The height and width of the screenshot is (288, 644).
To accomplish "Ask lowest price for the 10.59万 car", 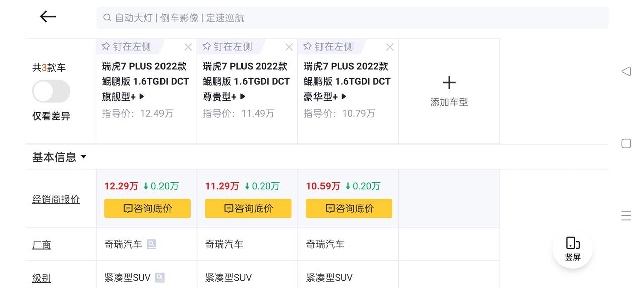I will (x=349, y=208).
